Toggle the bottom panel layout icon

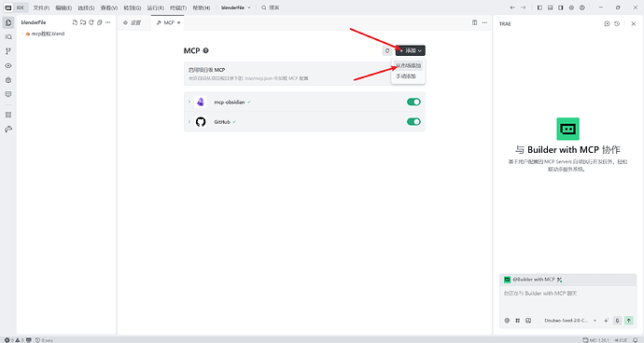551,7
